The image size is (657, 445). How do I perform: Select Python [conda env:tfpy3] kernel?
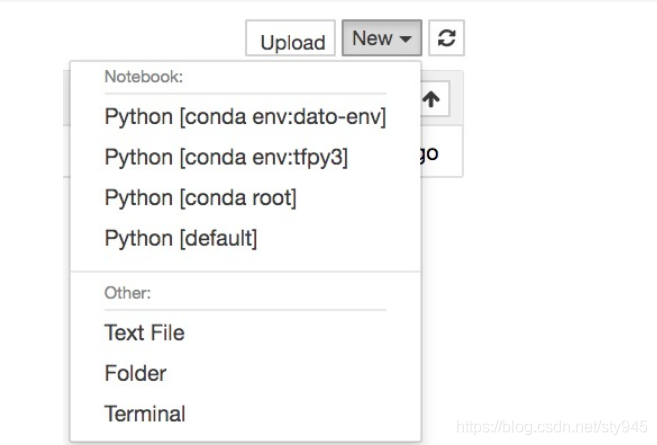click(226, 157)
